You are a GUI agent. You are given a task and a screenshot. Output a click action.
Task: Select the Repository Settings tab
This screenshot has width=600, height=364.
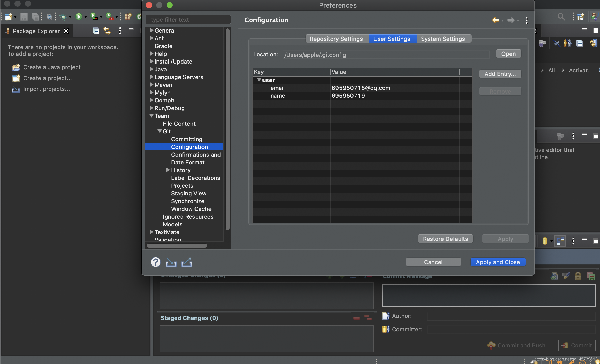click(x=336, y=39)
